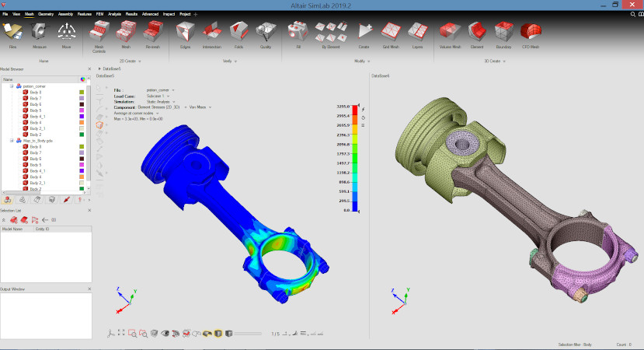
Task: Add a new ribbon tab with plus
Action: click(196, 14)
